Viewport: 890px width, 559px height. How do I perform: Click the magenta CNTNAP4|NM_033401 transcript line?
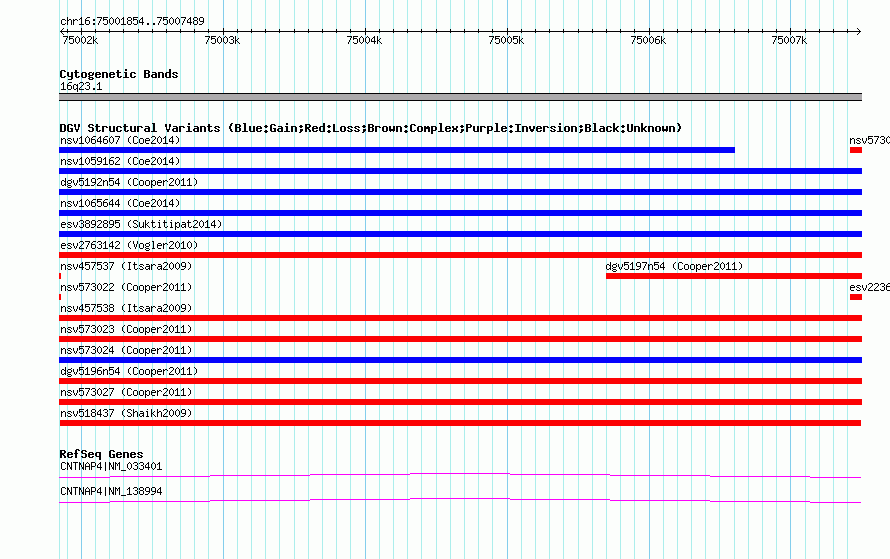pyautogui.click(x=460, y=476)
